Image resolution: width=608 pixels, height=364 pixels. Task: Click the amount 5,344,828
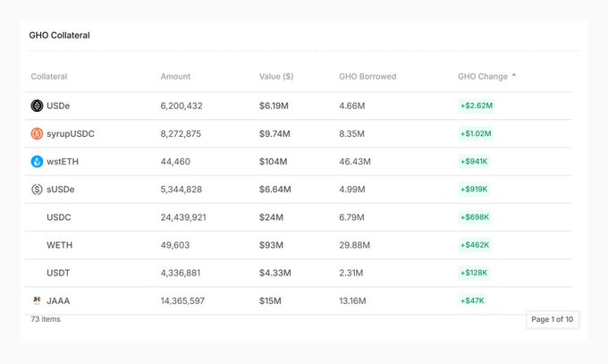[x=182, y=190]
